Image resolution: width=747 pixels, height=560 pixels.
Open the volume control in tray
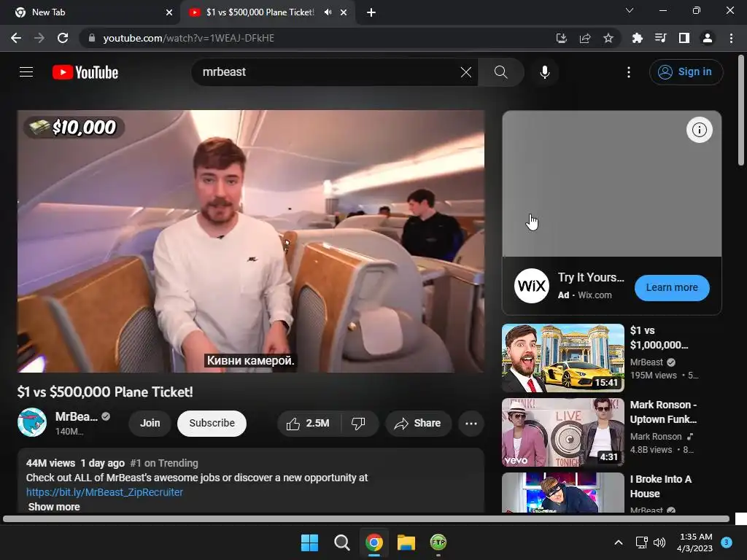point(659,542)
